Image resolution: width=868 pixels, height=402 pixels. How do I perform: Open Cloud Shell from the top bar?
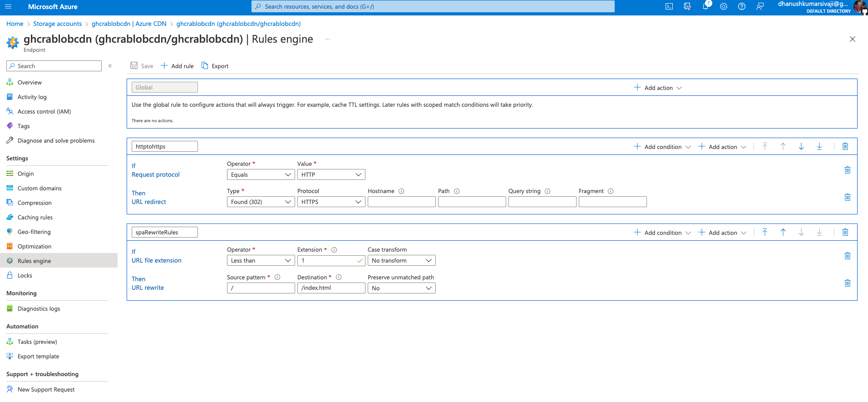(x=669, y=6)
